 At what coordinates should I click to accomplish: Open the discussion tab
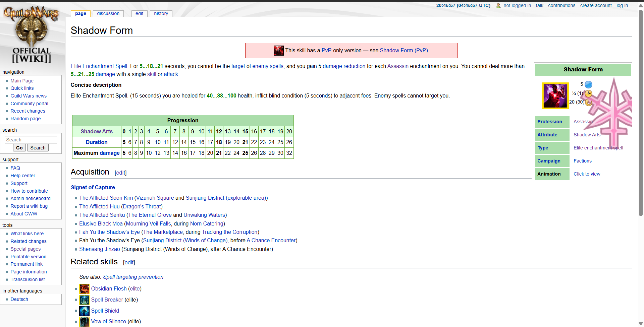(x=108, y=14)
